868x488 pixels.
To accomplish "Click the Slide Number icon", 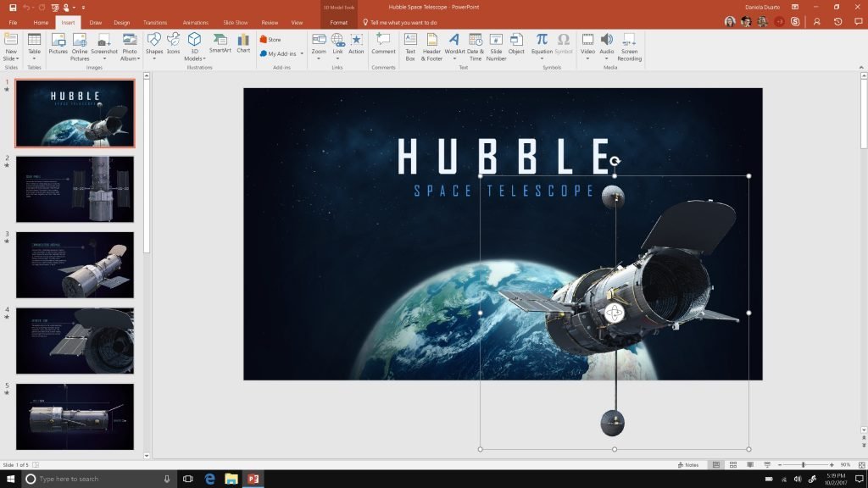I will (496, 44).
